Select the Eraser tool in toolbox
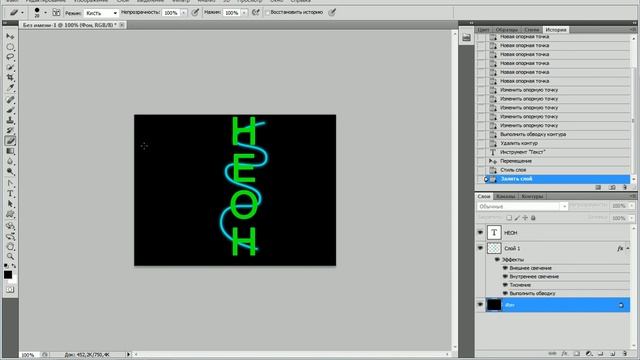The image size is (640, 360). 10,141
